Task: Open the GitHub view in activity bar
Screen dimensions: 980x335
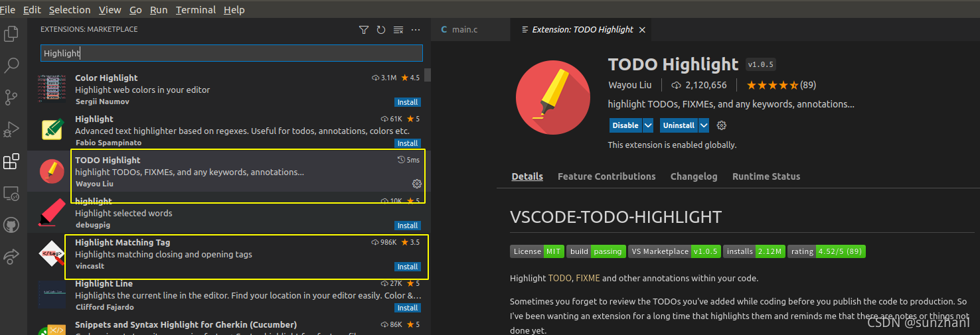Action: (x=11, y=225)
